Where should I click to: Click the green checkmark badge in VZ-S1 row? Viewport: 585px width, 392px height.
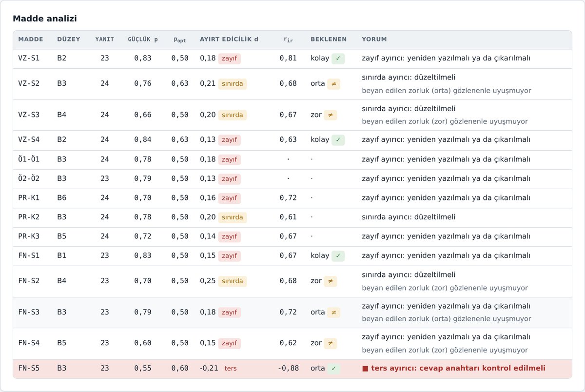tap(338, 59)
